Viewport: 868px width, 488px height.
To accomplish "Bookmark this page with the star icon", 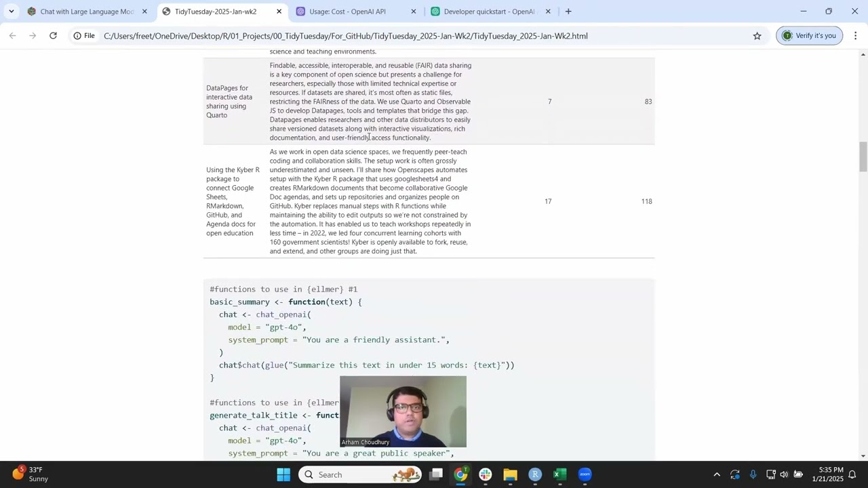I will (757, 36).
